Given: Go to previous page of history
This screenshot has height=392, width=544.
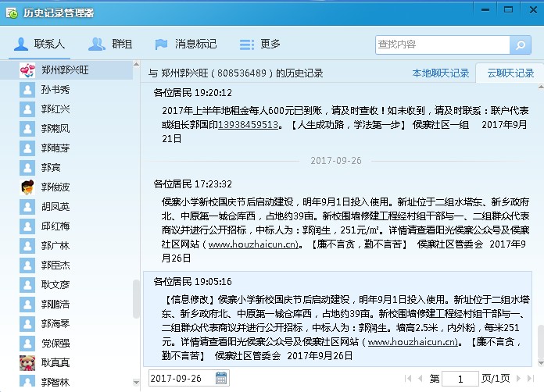Looking at the screenshot, I should click(421, 378).
